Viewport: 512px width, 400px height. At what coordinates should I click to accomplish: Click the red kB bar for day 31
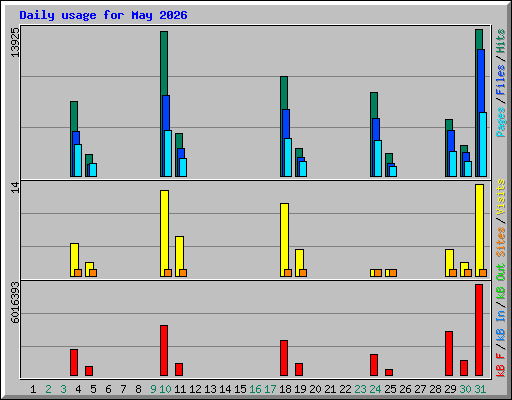(479, 330)
